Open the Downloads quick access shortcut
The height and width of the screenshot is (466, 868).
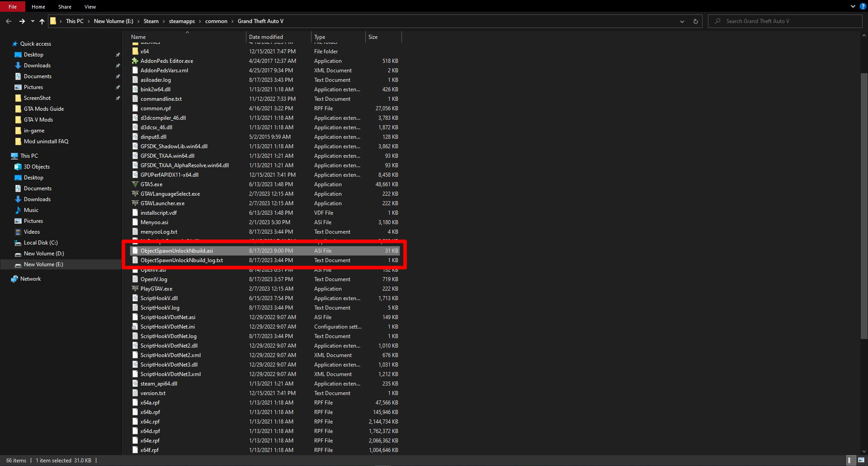click(x=36, y=65)
